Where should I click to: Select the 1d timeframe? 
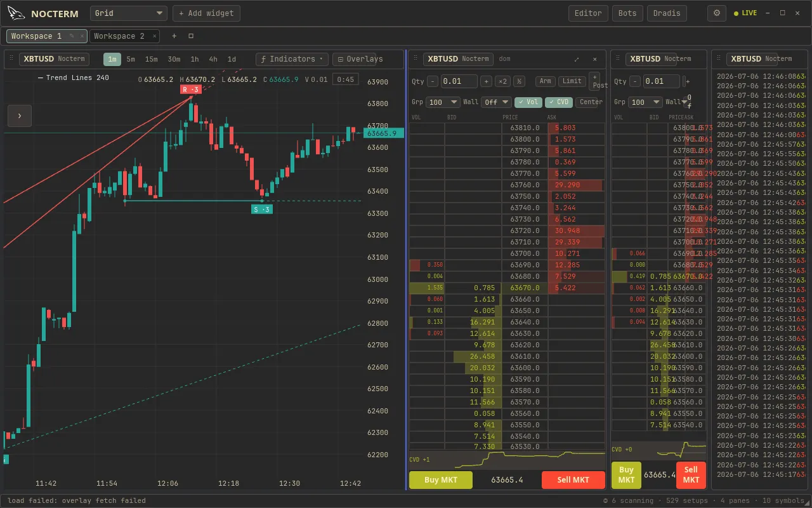(x=232, y=59)
